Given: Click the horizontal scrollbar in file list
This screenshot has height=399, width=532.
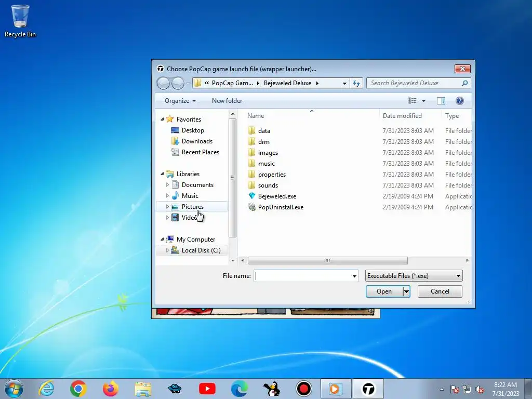Looking at the screenshot, I should (x=327, y=261).
